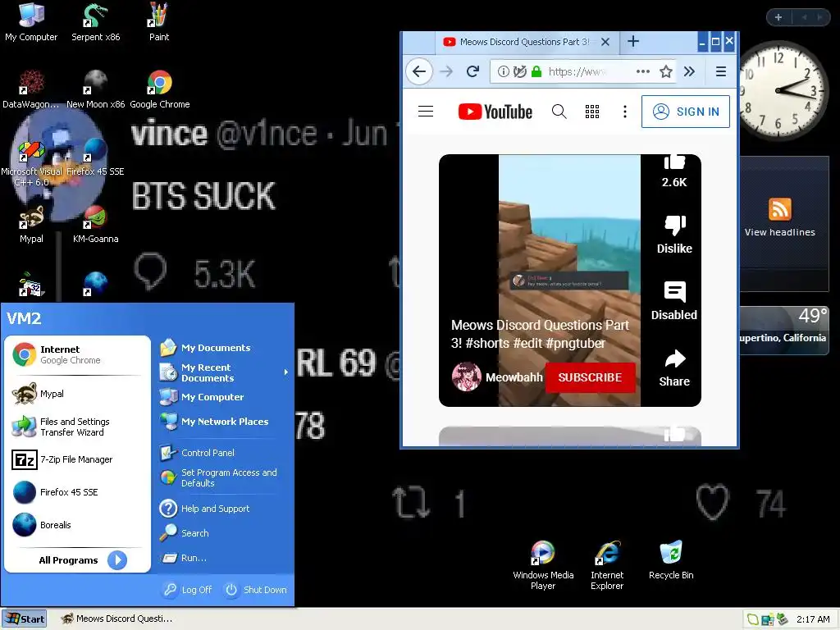The width and height of the screenshot is (840, 630).
Task: Bookmark page with the star icon
Action: tap(665, 71)
